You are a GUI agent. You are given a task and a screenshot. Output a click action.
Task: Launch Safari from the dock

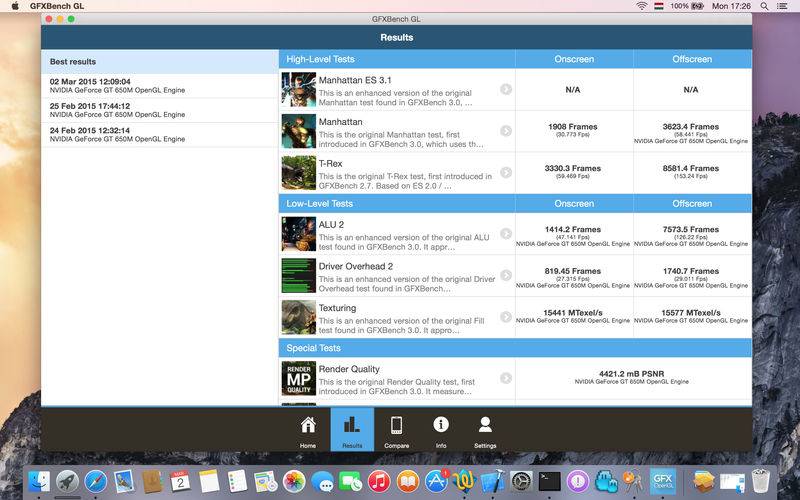(96, 481)
